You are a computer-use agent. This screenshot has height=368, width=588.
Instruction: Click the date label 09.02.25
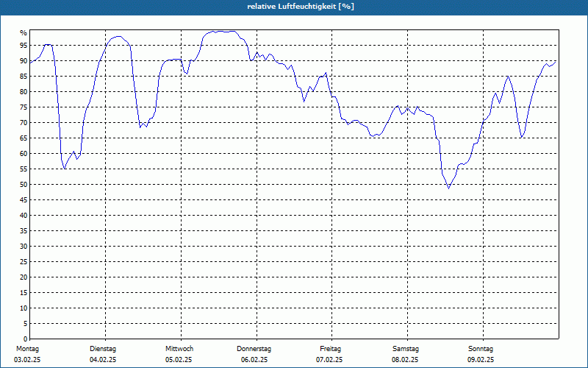tap(481, 360)
